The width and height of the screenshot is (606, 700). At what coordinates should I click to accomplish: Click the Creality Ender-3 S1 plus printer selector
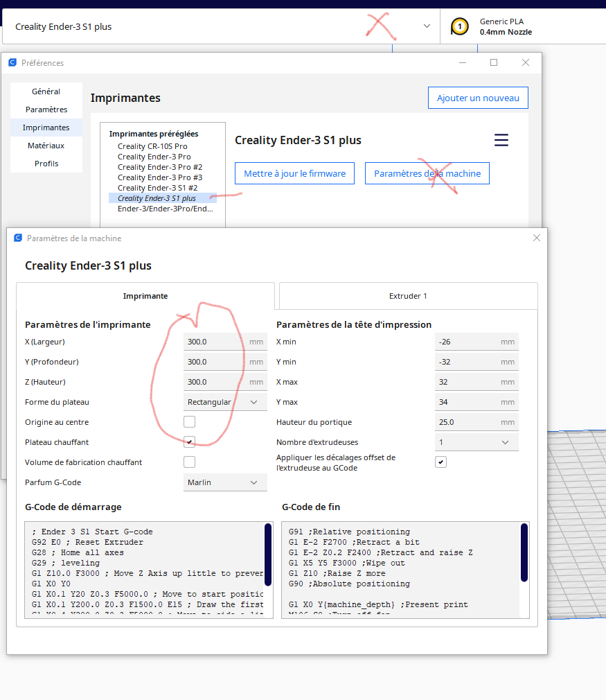point(221,26)
